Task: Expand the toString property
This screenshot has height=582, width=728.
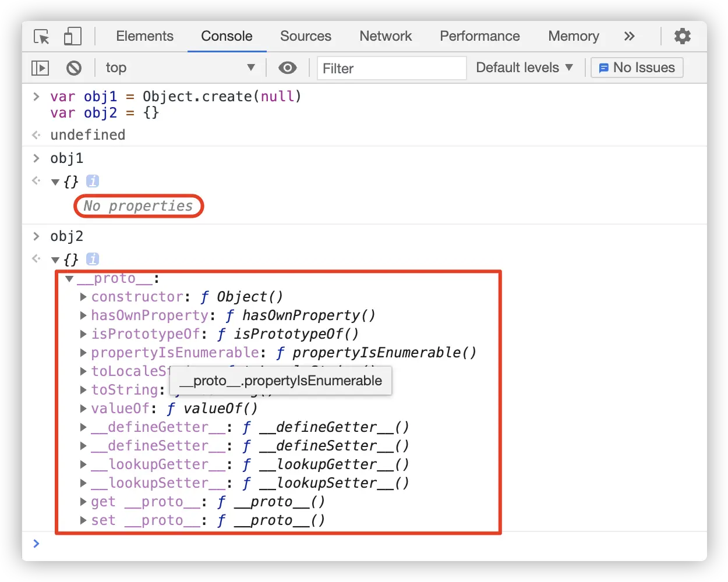Action: (x=83, y=390)
